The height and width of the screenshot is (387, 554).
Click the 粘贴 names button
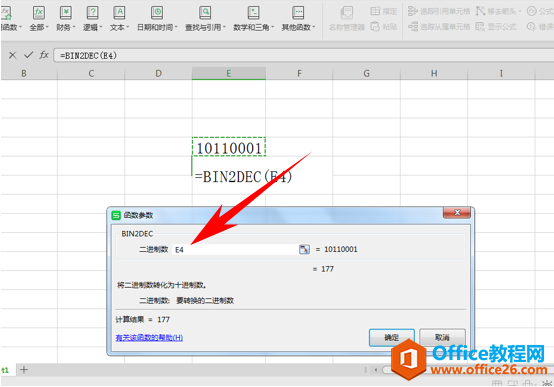pyautogui.click(x=384, y=27)
